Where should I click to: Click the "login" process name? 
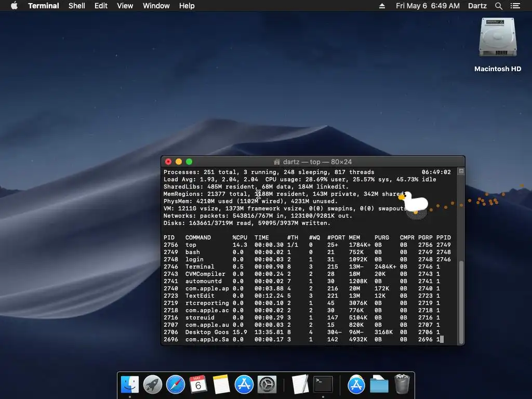[x=194, y=259]
